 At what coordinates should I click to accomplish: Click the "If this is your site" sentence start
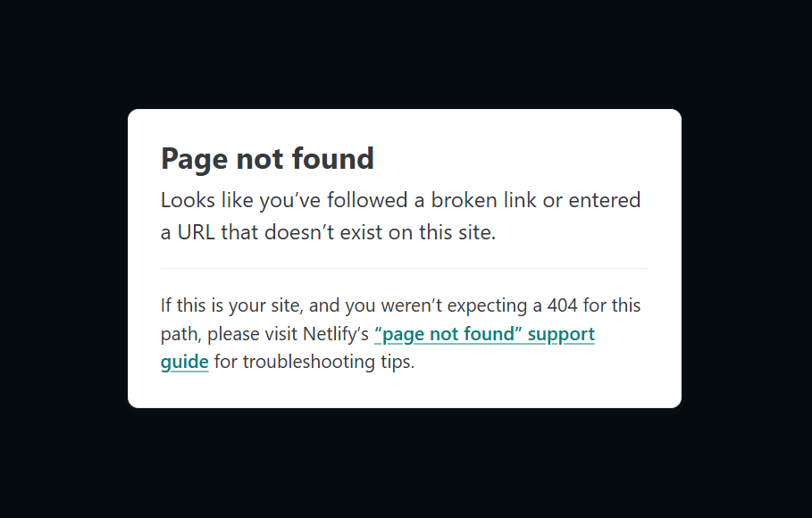click(231, 305)
